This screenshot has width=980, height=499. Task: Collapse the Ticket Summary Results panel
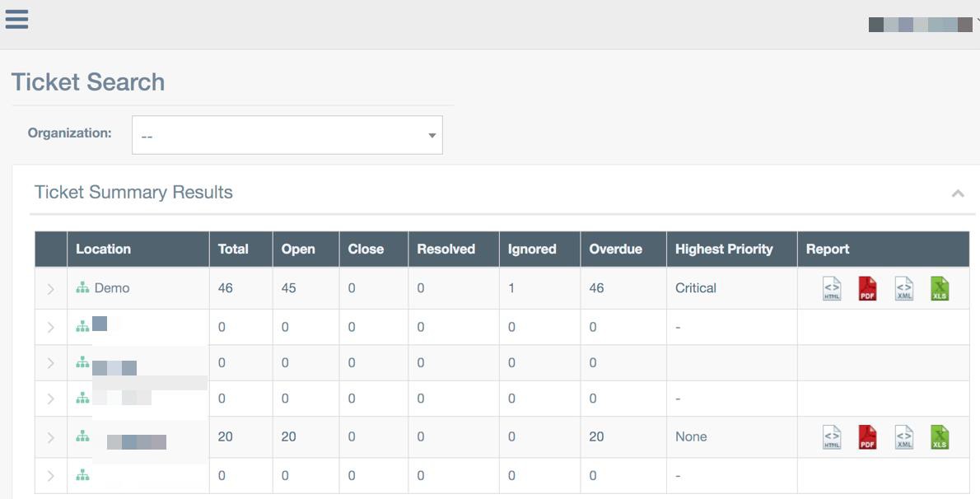pyautogui.click(x=958, y=194)
